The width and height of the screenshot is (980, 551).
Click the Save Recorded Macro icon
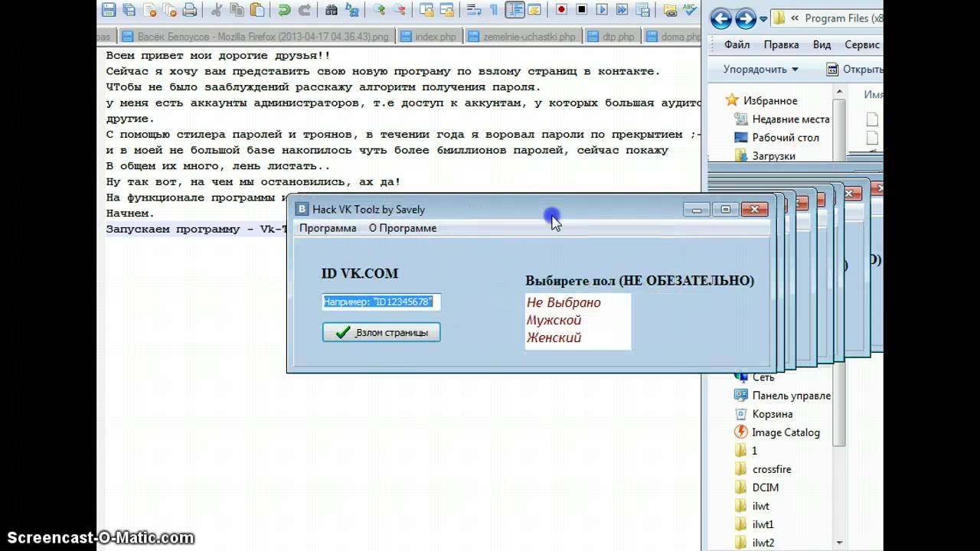[x=642, y=10]
